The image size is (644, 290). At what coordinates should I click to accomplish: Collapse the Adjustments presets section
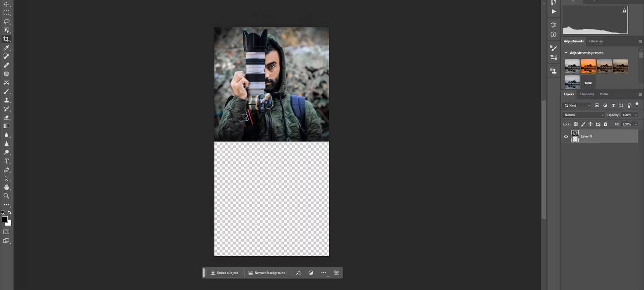pos(566,52)
